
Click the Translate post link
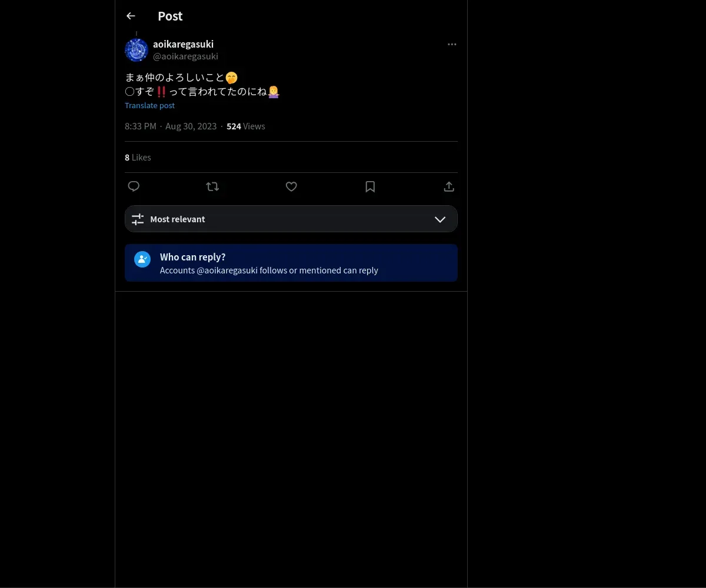[x=149, y=105]
